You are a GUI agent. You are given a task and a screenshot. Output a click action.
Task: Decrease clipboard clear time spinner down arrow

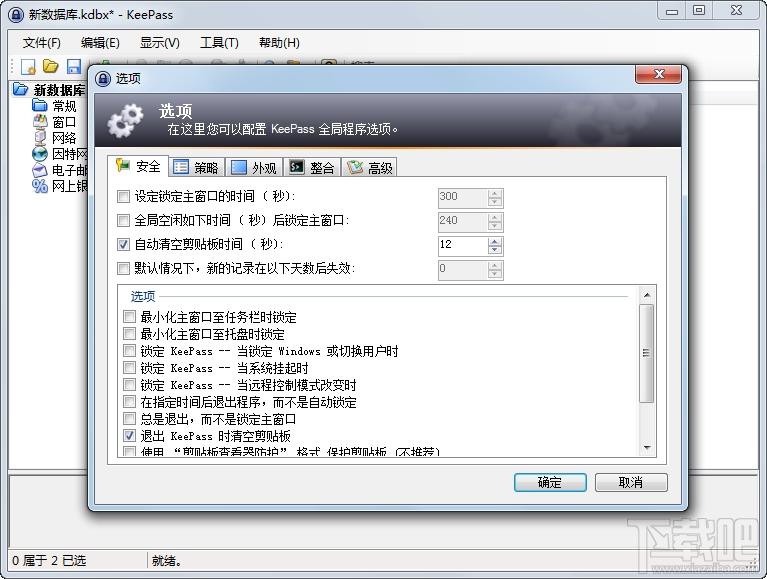(495, 250)
